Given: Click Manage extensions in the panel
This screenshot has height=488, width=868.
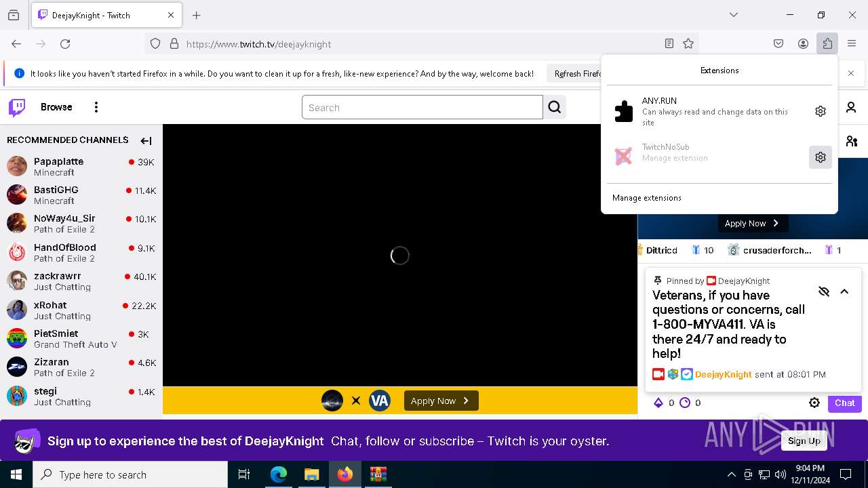Looking at the screenshot, I should click(x=647, y=198).
